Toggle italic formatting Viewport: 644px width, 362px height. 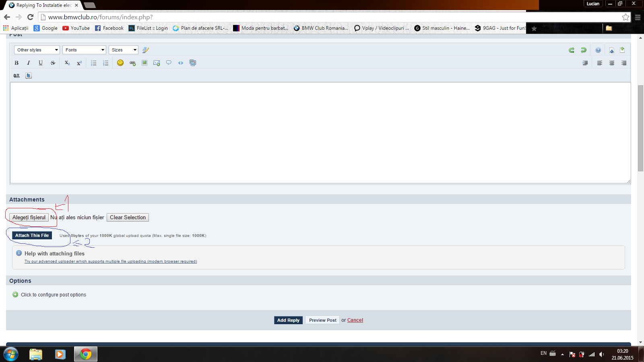(x=29, y=63)
